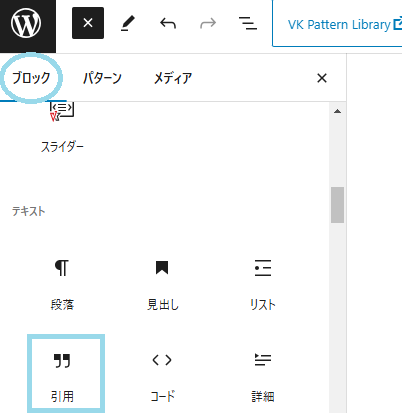Screen dimensions: 402x413
Task: Close the block inserter toggle button
Action: point(88,23)
